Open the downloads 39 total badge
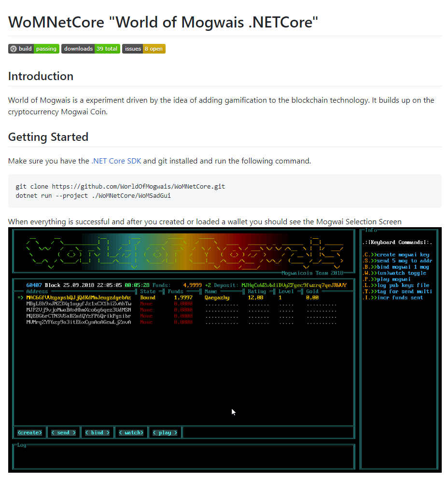The image size is (448, 478). click(91, 49)
